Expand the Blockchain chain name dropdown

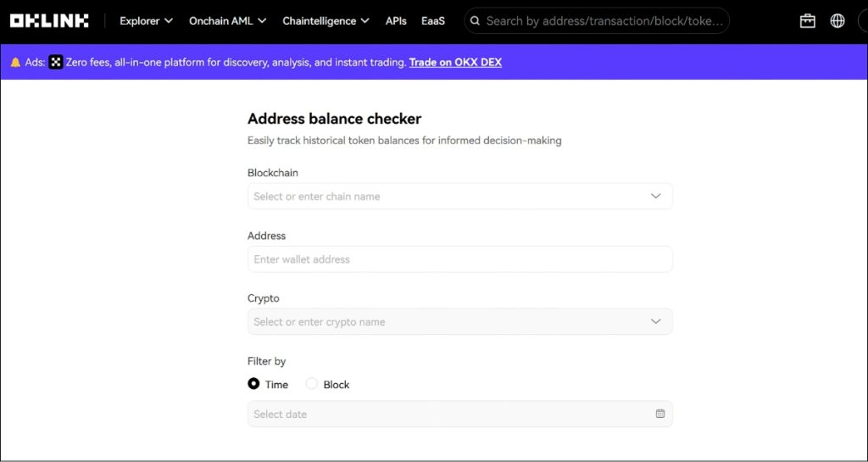coord(654,196)
